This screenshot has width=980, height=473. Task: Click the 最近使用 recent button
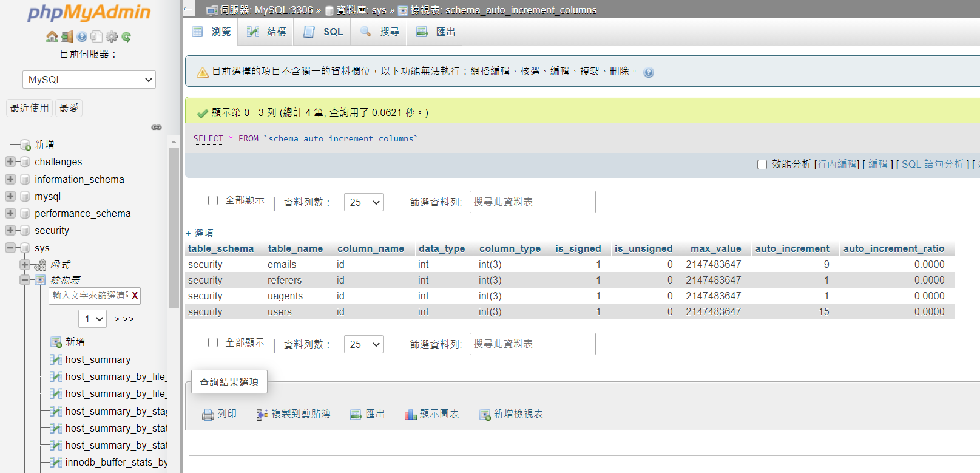point(29,108)
